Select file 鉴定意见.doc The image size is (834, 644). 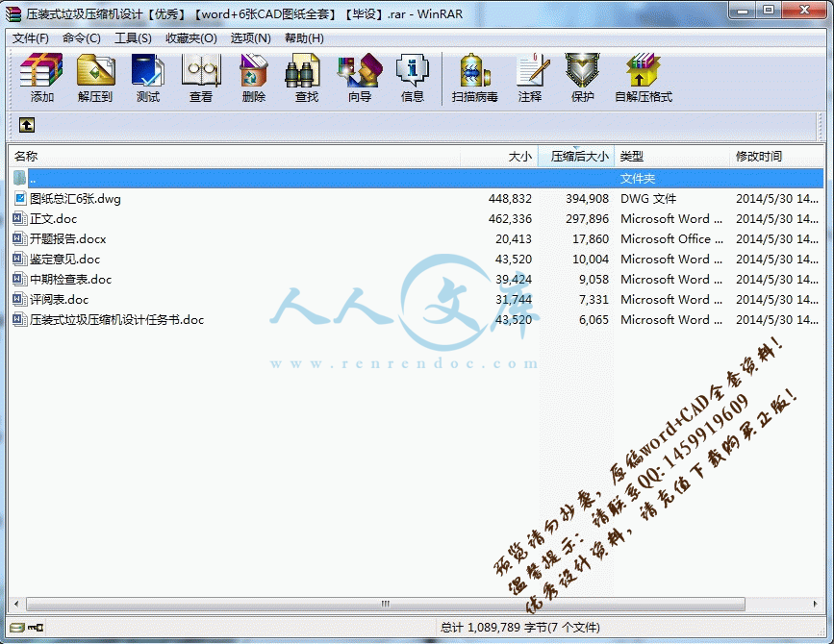tap(64, 260)
